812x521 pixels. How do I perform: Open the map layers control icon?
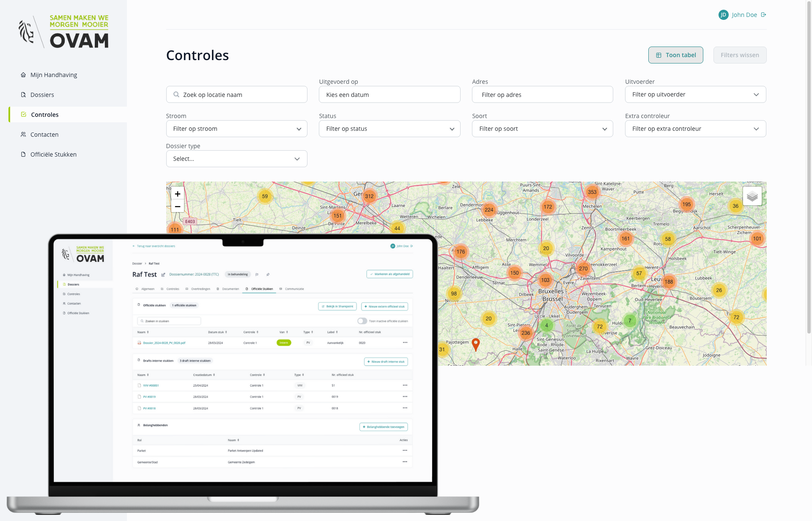pos(752,196)
